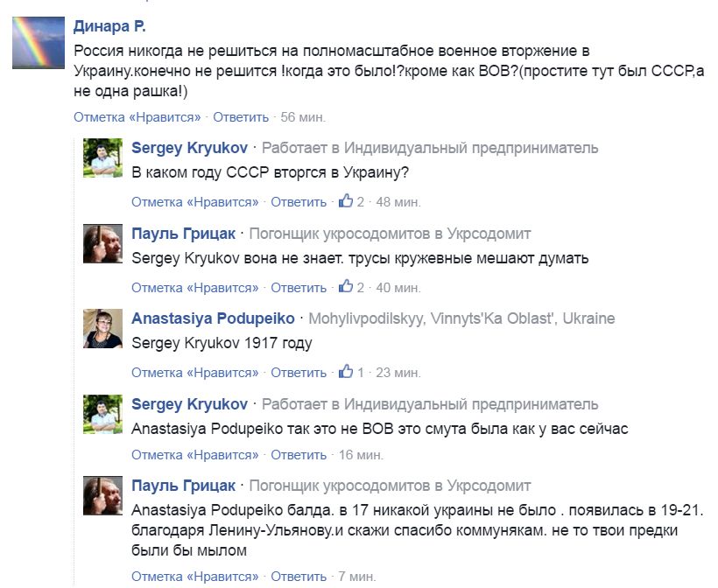Click Sergey Kryukov's avatar on the 16 мин. reply
The width and height of the screenshot is (718, 588).
coord(102,413)
